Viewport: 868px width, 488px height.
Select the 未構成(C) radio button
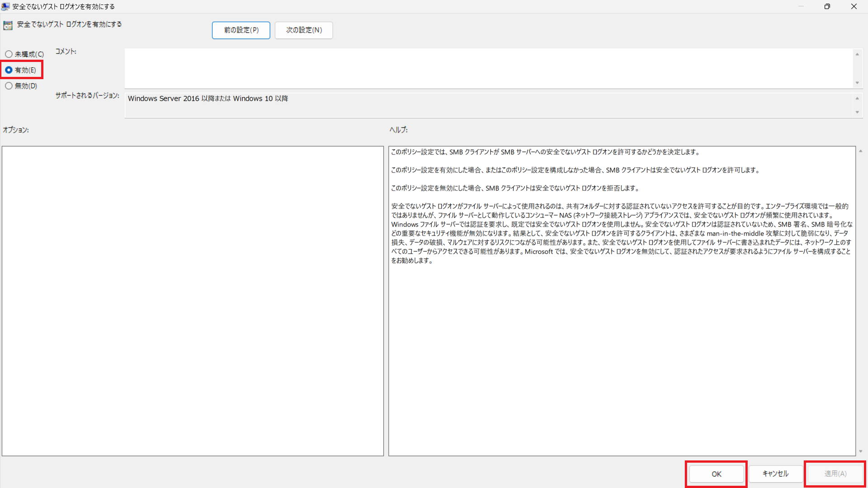(24, 54)
